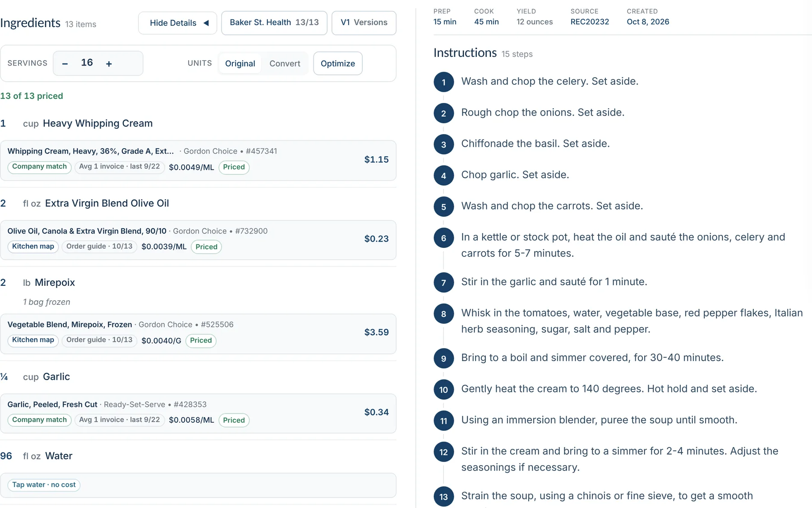Click step 6 circle marker
Screen dimensions: 812x508
[x=444, y=238]
